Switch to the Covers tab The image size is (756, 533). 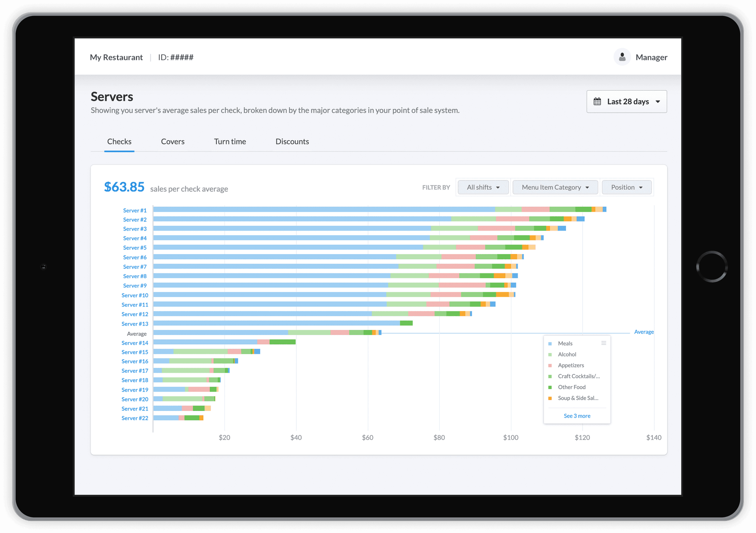173,142
